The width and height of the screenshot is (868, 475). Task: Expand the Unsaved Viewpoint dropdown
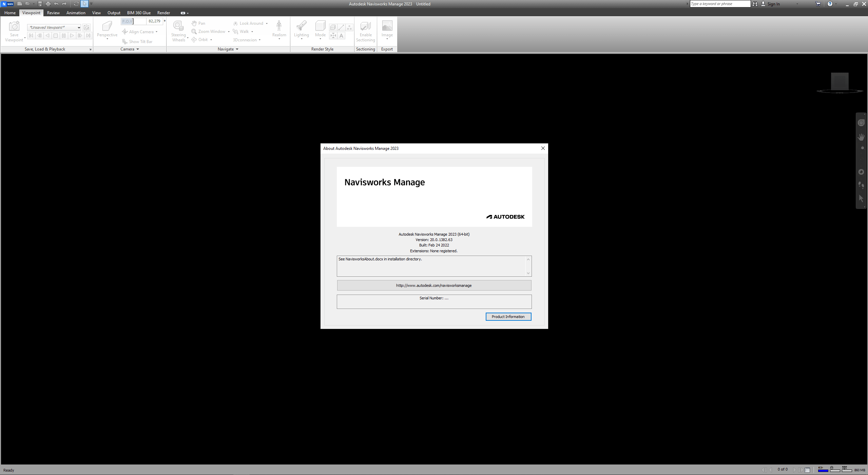tap(79, 27)
